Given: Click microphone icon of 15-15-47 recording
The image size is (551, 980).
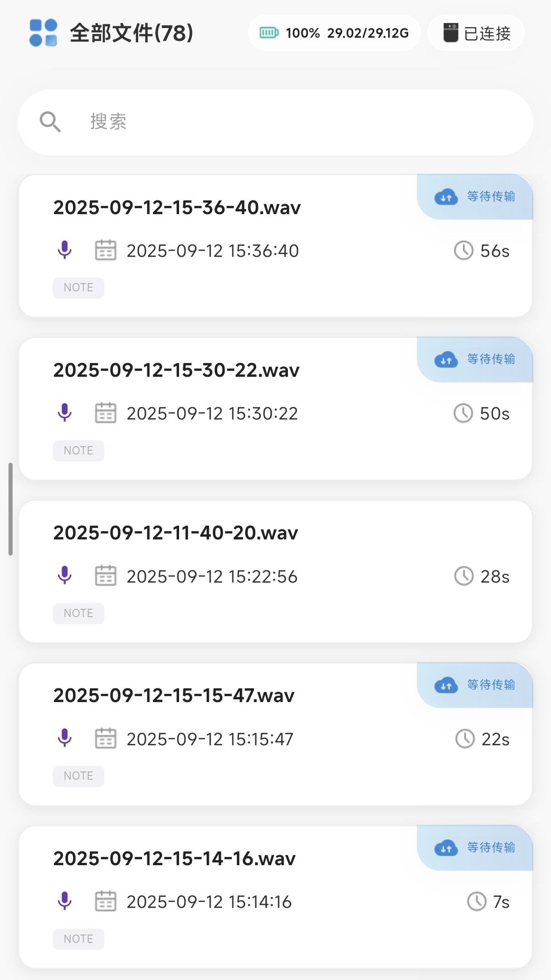Looking at the screenshot, I should click(x=65, y=738).
